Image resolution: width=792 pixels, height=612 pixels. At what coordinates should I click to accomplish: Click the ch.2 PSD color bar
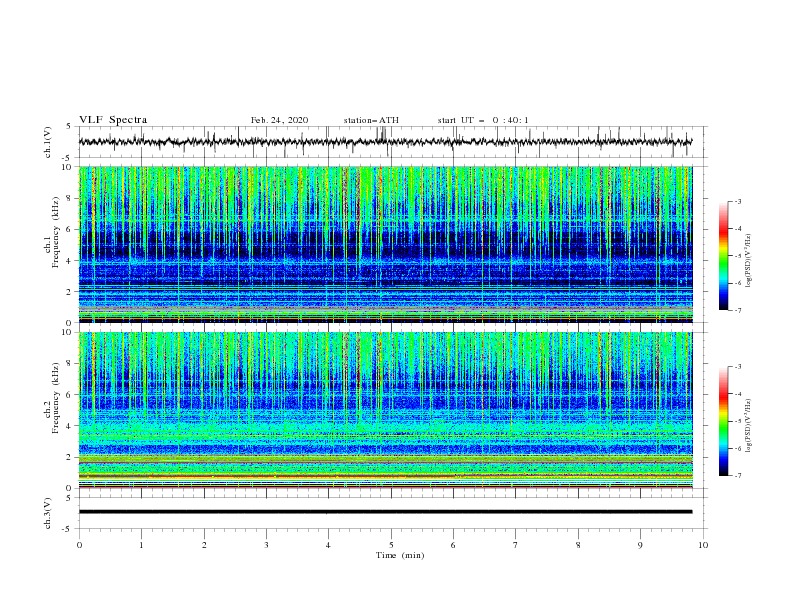point(723,421)
